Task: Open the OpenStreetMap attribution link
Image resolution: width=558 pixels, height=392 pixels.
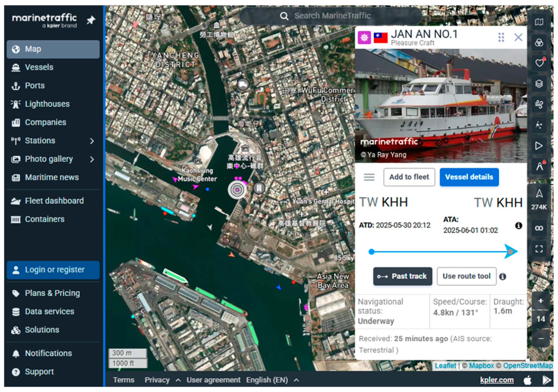Action: point(528,366)
